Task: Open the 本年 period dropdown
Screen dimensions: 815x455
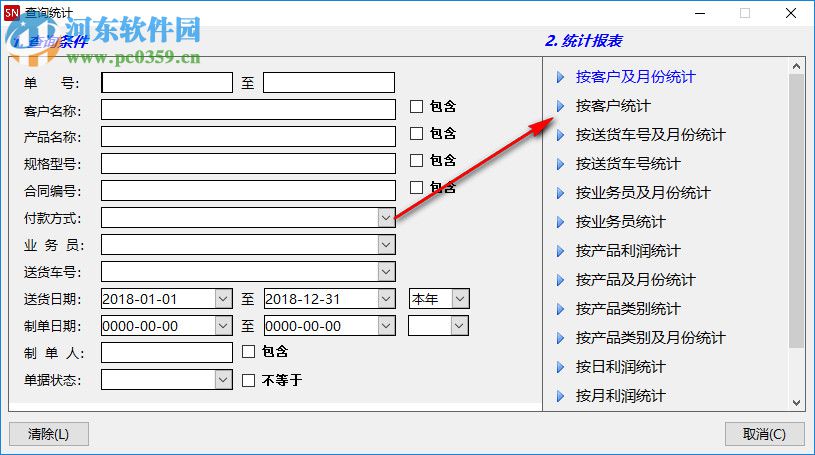Action: tap(459, 299)
